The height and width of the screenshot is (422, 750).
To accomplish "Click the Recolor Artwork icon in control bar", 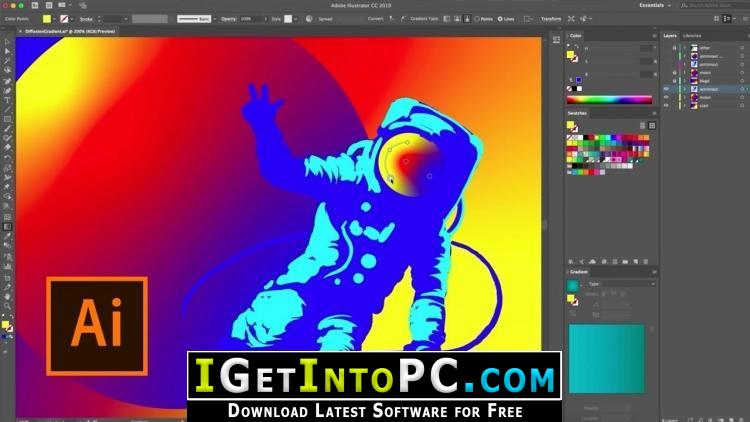I will pyautogui.click(x=309, y=19).
